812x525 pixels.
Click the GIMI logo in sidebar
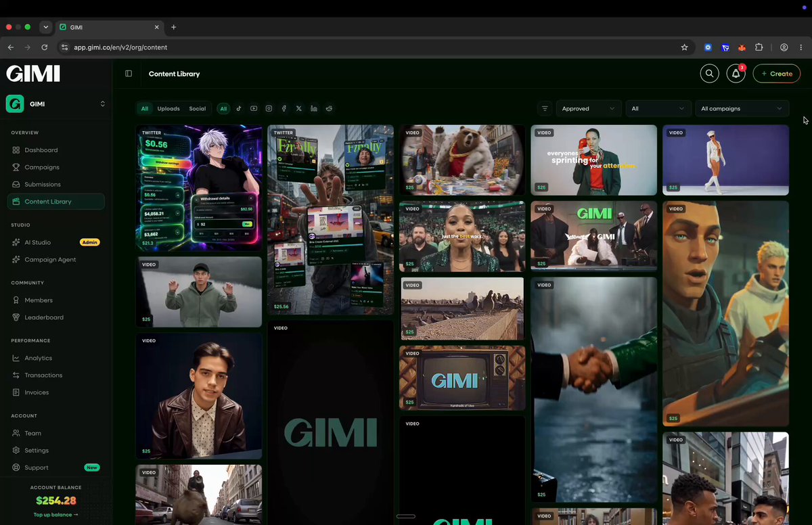(33, 74)
